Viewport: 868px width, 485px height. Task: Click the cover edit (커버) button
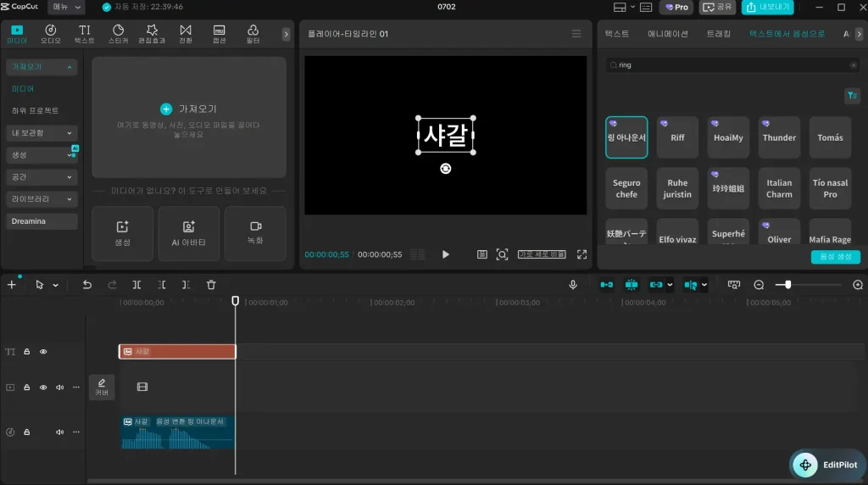point(102,387)
